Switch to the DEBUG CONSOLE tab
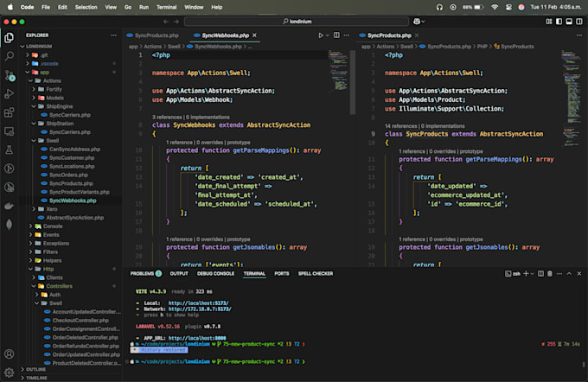 (x=215, y=274)
